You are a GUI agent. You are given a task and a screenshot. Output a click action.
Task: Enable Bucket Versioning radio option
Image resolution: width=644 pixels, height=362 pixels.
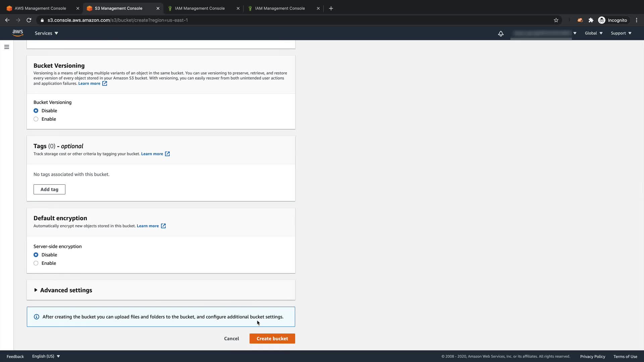pyautogui.click(x=36, y=119)
